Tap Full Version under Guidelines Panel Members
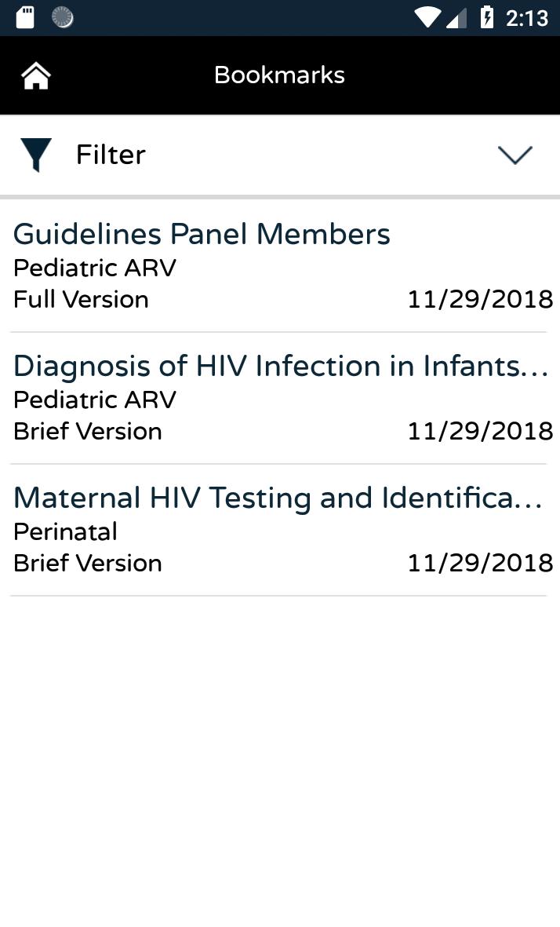560x927 pixels. point(81,299)
